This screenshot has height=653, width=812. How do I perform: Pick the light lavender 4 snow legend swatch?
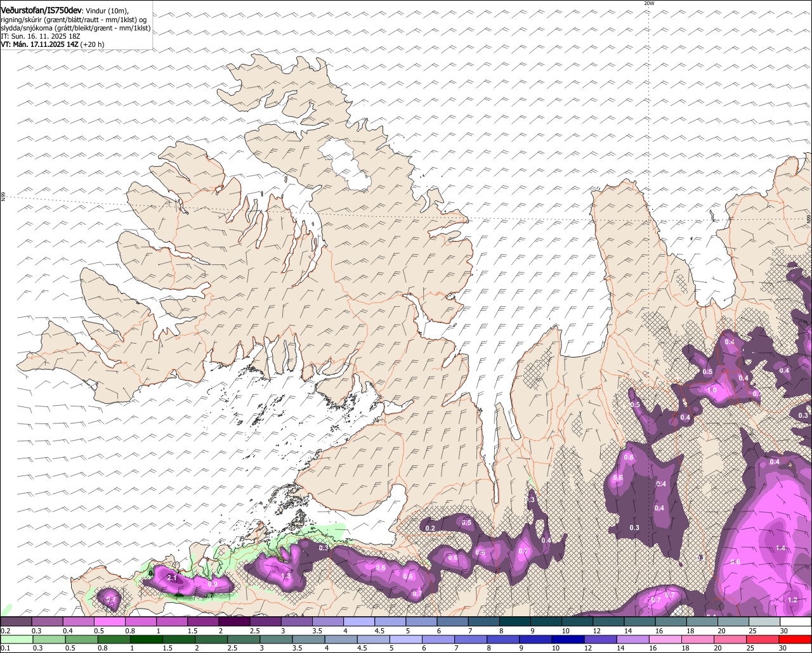pos(360,621)
